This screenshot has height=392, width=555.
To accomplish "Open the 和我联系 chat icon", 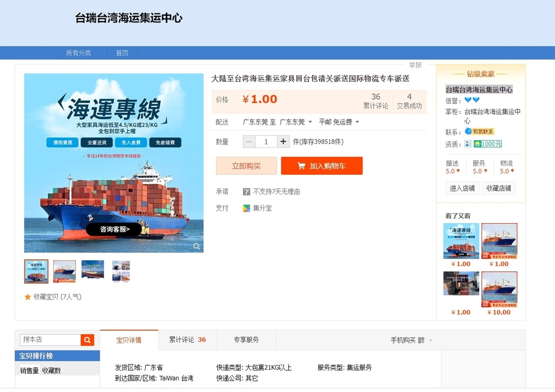I will pos(479,132).
